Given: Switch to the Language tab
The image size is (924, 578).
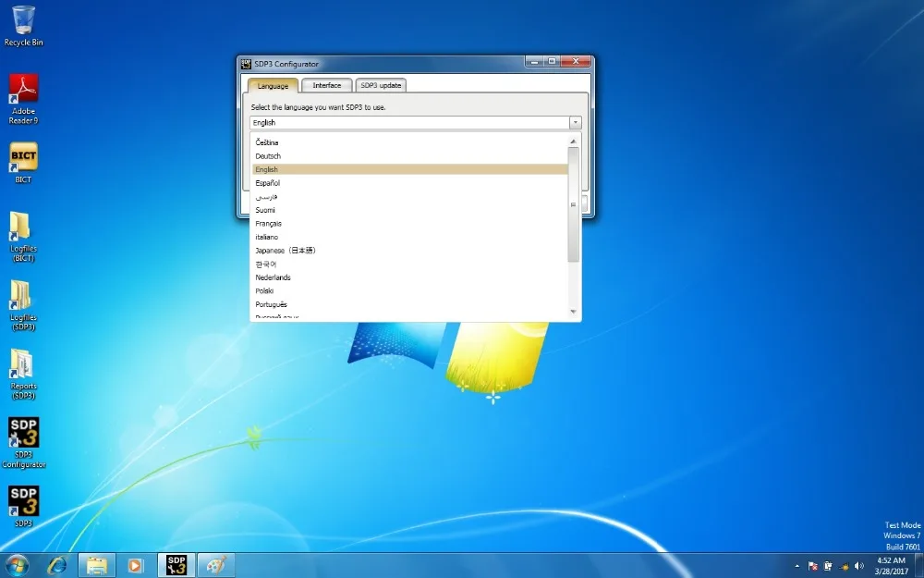Looking at the screenshot, I should (x=273, y=85).
